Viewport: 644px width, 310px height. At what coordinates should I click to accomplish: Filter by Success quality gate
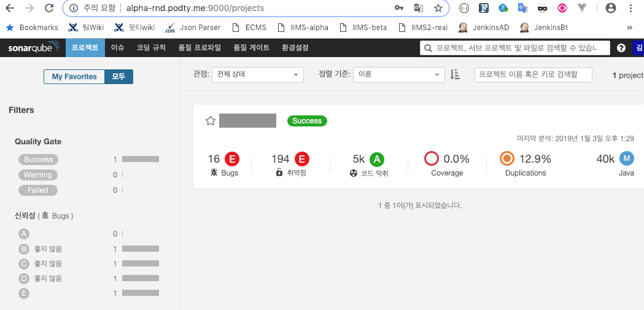[38, 160]
